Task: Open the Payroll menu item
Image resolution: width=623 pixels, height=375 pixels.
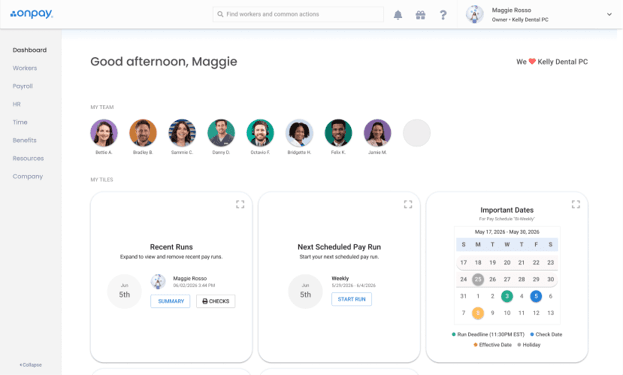Action: tap(23, 86)
